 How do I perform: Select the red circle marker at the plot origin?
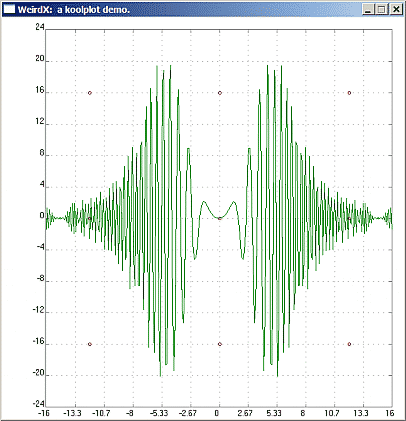coord(219,218)
